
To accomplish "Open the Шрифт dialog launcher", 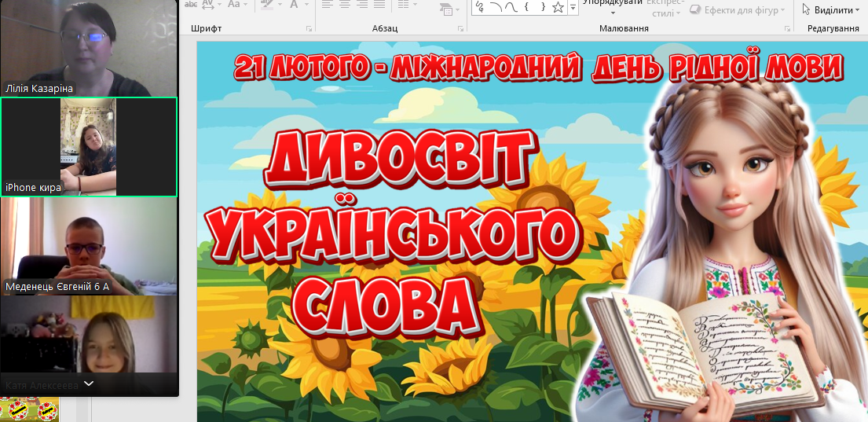I will (x=309, y=28).
